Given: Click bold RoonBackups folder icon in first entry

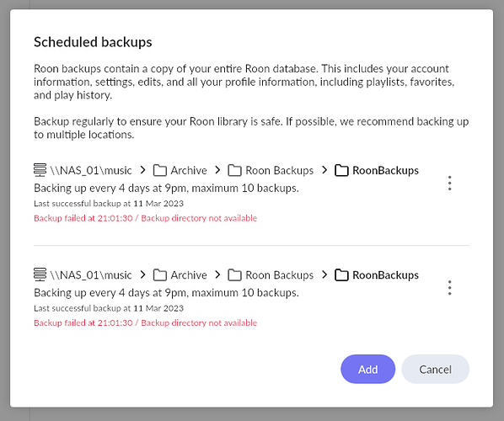Looking at the screenshot, I should 341,171.
